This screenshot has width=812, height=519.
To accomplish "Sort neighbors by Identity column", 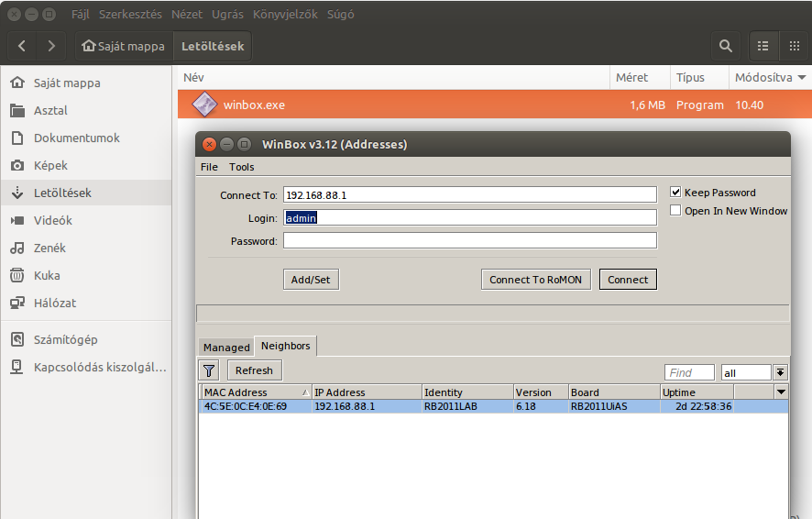I will pos(467,392).
